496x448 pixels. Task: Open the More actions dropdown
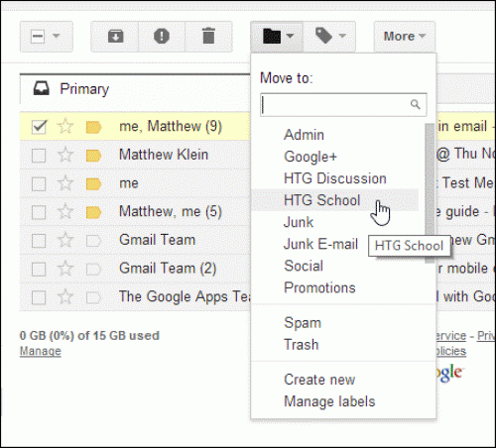coord(404,37)
